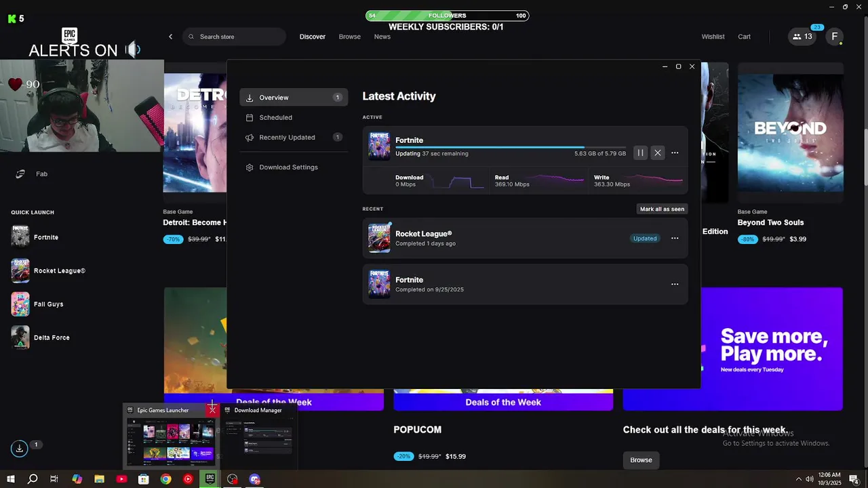Screen dimensions: 868x488
Task: Open Microsoft Store from taskbar
Action: point(143,479)
